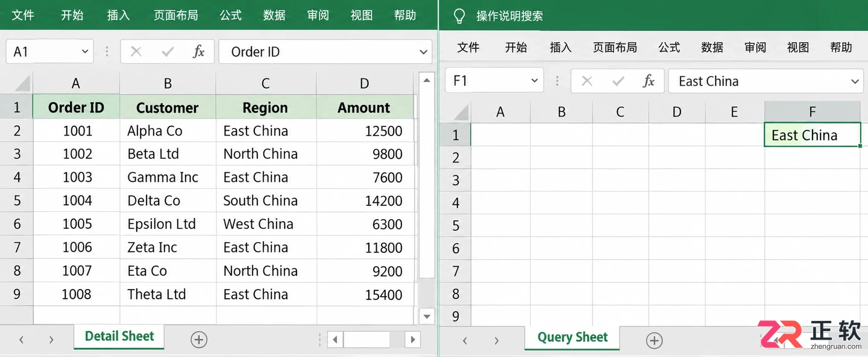Open 数据 tab in the right window
868x357 pixels.
coord(712,47)
